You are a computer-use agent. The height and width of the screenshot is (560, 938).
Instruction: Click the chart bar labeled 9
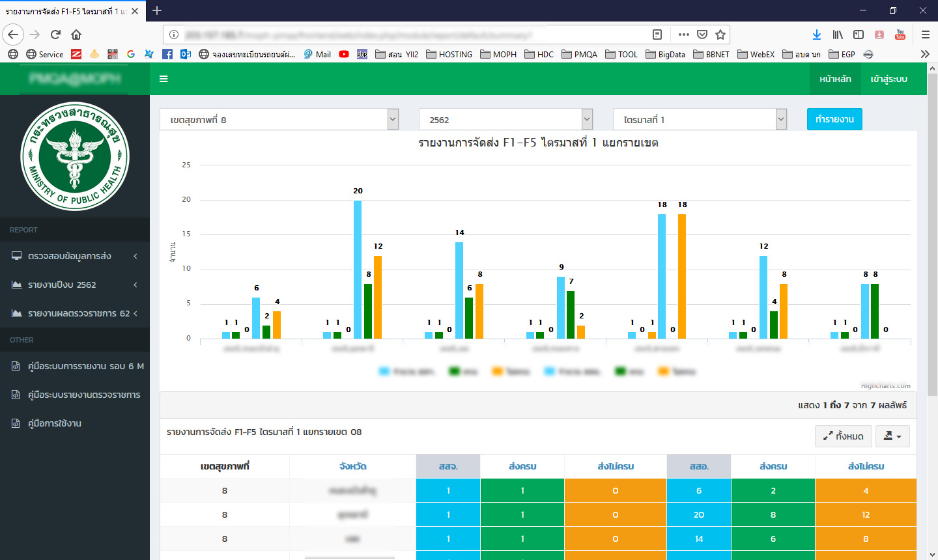coord(561,307)
